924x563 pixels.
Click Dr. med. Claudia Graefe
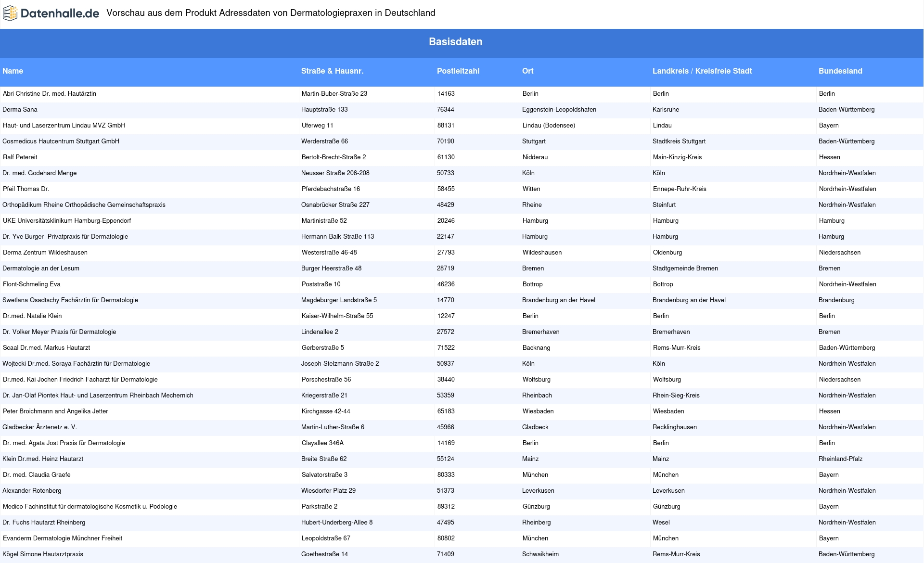tap(37, 475)
